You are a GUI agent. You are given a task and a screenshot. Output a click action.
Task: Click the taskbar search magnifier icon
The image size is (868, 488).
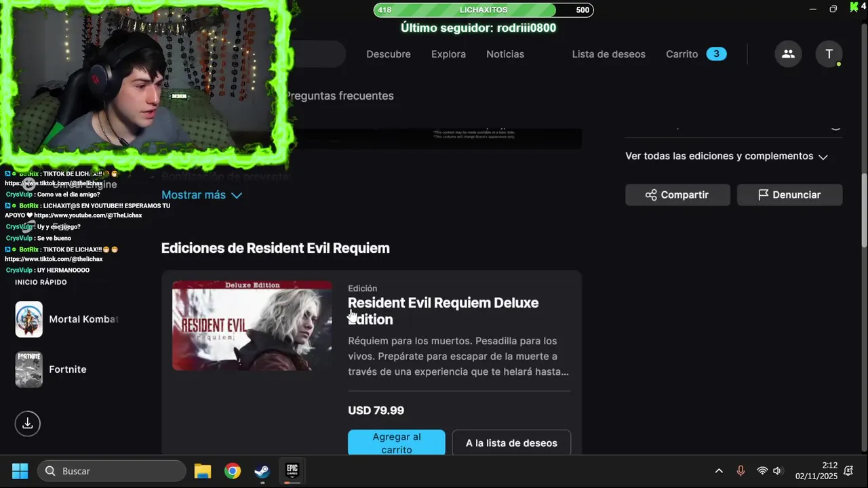pyautogui.click(x=50, y=471)
